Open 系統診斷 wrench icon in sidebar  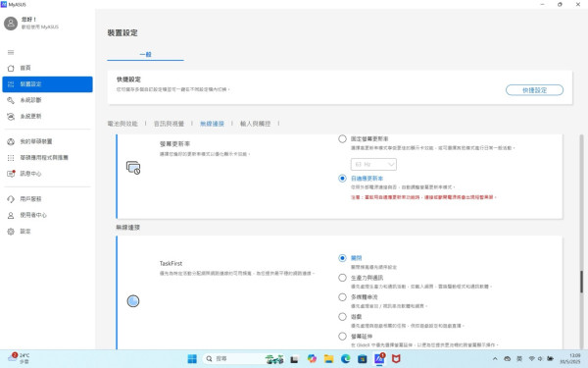11,100
